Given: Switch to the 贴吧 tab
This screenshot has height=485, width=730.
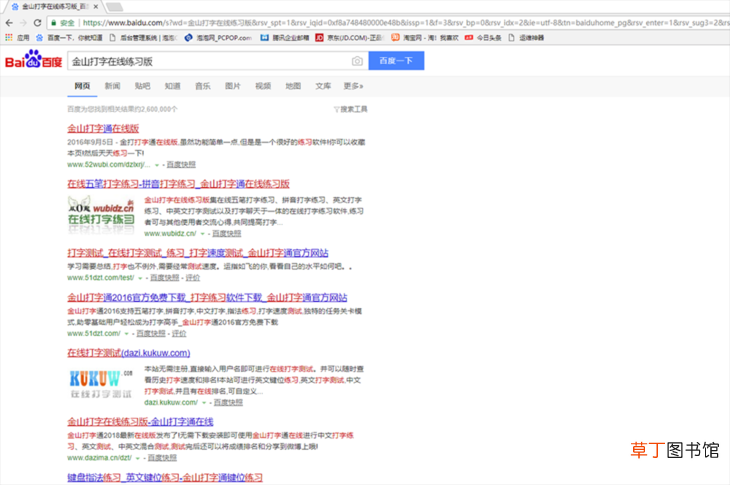Looking at the screenshot, I should [142, 86].
